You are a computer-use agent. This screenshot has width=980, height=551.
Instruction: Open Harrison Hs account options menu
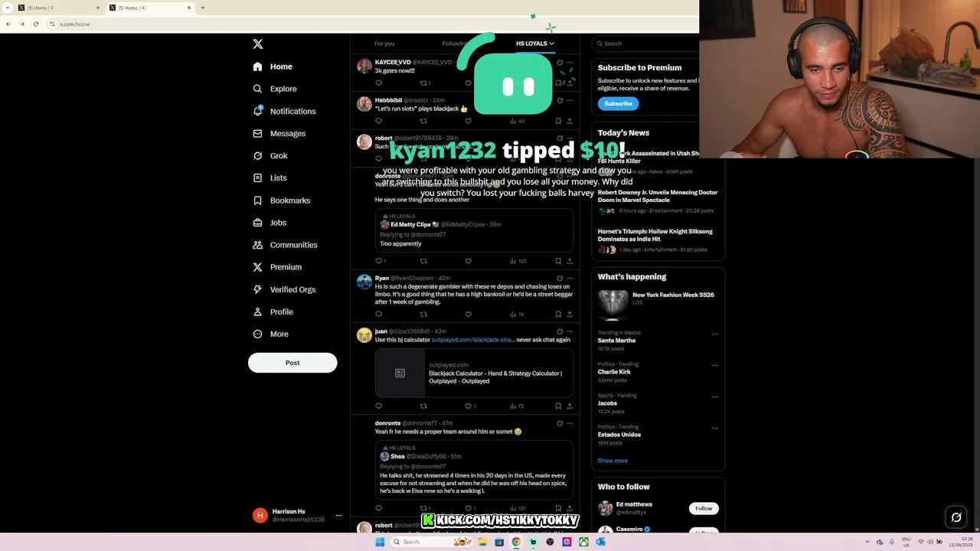pos(338,515)
